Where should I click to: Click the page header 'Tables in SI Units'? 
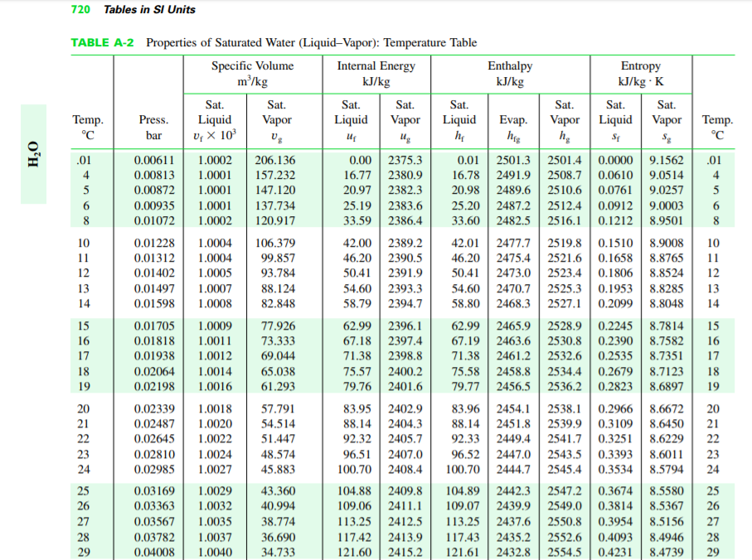[149, 9]
